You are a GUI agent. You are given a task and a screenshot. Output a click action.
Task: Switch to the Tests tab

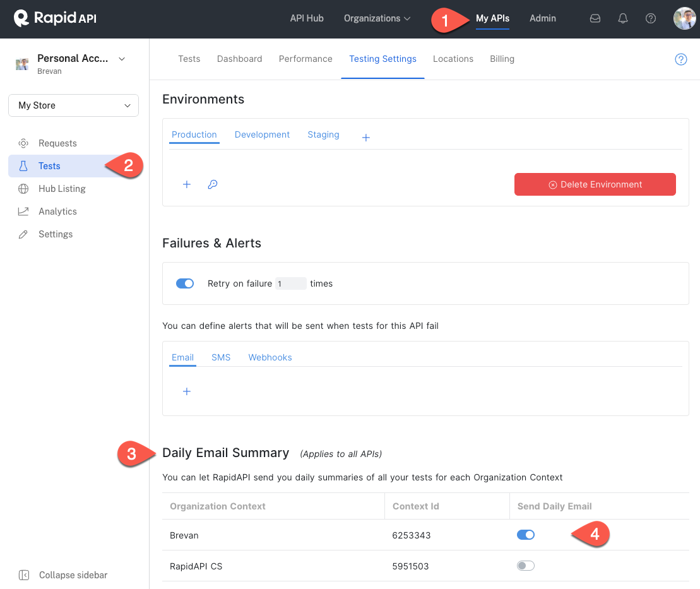click(x=189, y=59)
